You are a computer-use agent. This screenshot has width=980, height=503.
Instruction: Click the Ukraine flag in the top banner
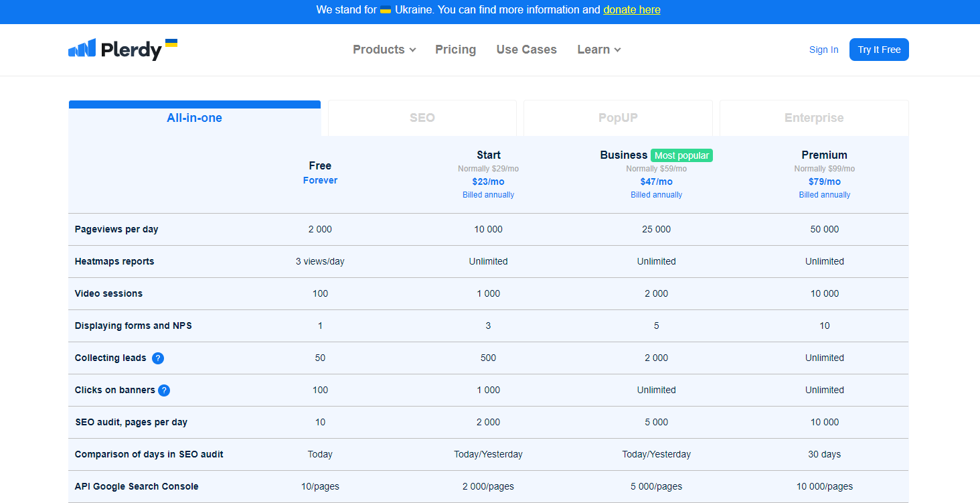pos(386,10)
